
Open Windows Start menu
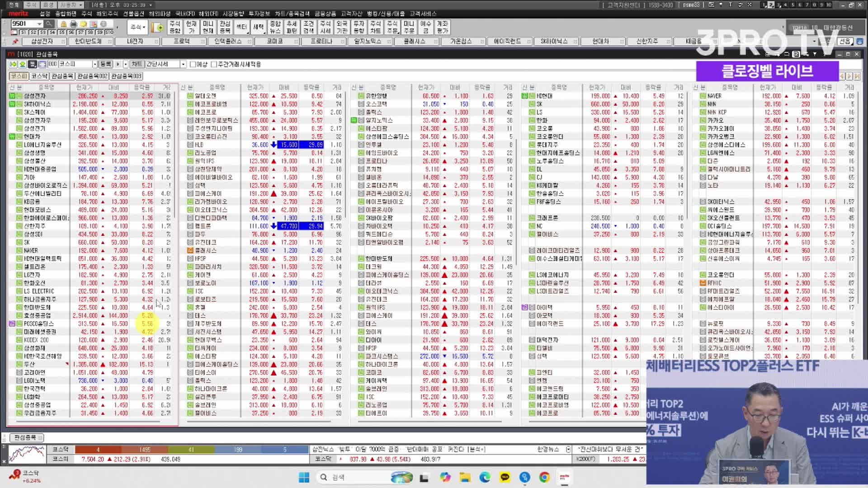304,477
